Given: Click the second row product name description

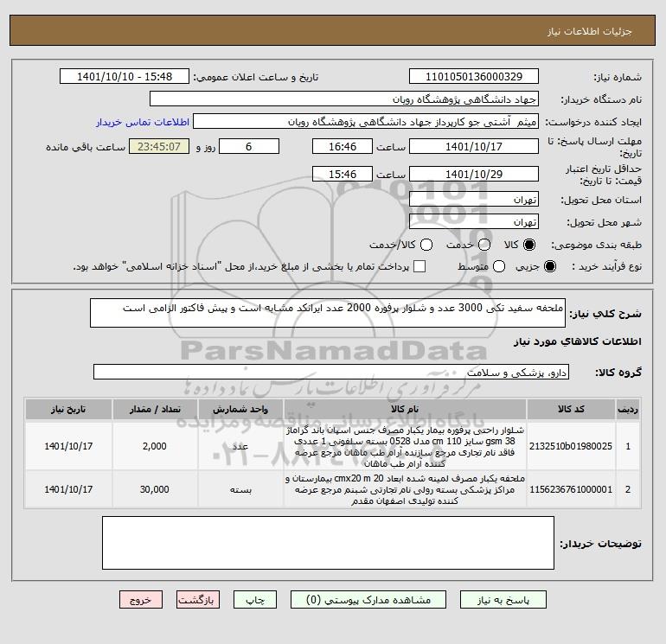Looking at the screenshot, I should (405, 489).
